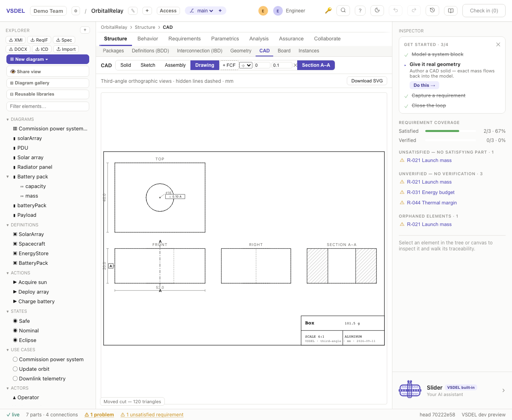Screen dimensions: 512x420
Task: Export ICD download button
Action: tap(42, 49)
